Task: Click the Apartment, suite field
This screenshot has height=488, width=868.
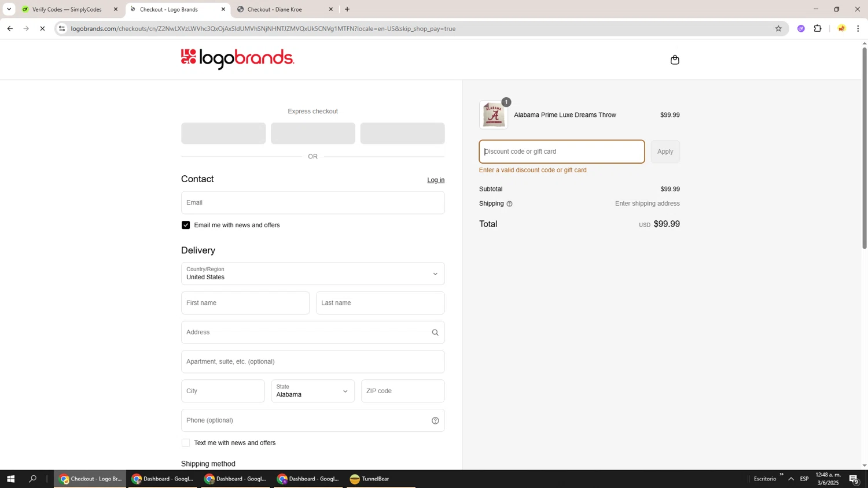Action: 312,362
